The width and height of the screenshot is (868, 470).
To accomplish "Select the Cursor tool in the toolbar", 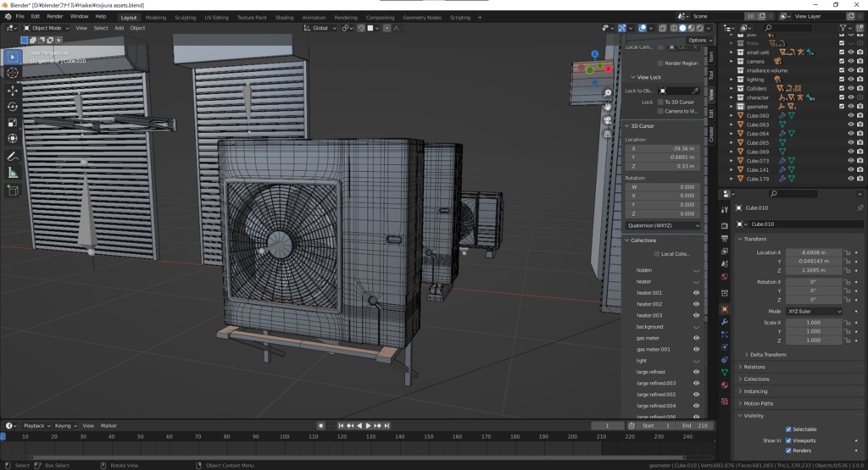I will (x=12, y=73).
